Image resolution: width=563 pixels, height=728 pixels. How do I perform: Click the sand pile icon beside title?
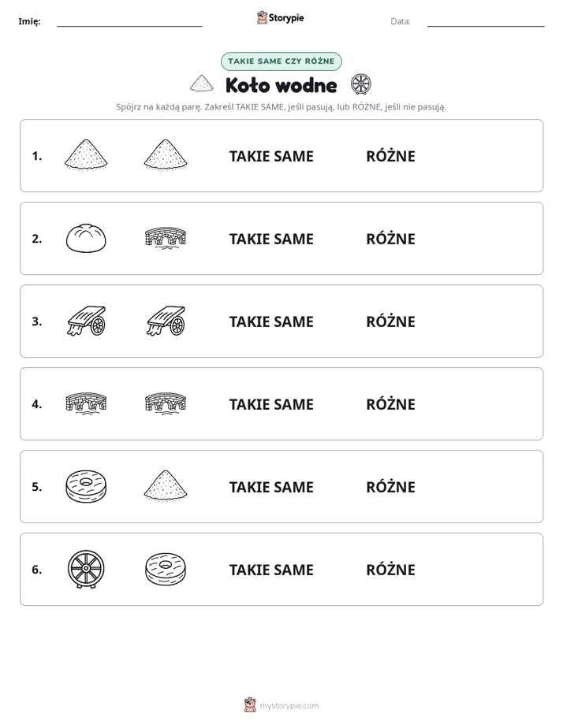[202, 84]
